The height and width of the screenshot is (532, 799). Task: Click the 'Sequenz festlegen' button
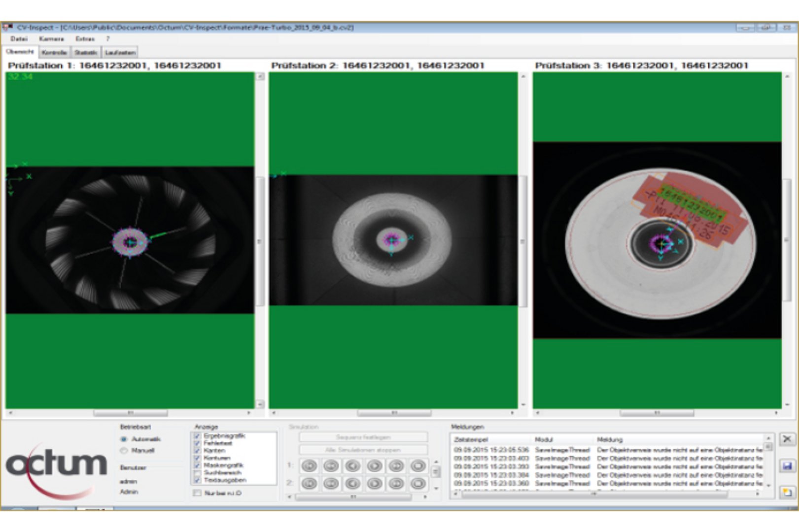363,437
